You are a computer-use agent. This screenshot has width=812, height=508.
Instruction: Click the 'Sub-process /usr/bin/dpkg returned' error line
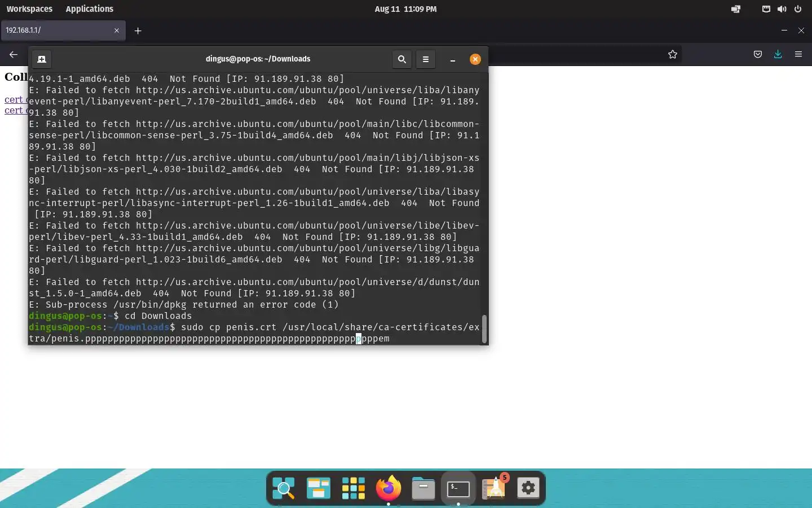(x=184, y=305)
